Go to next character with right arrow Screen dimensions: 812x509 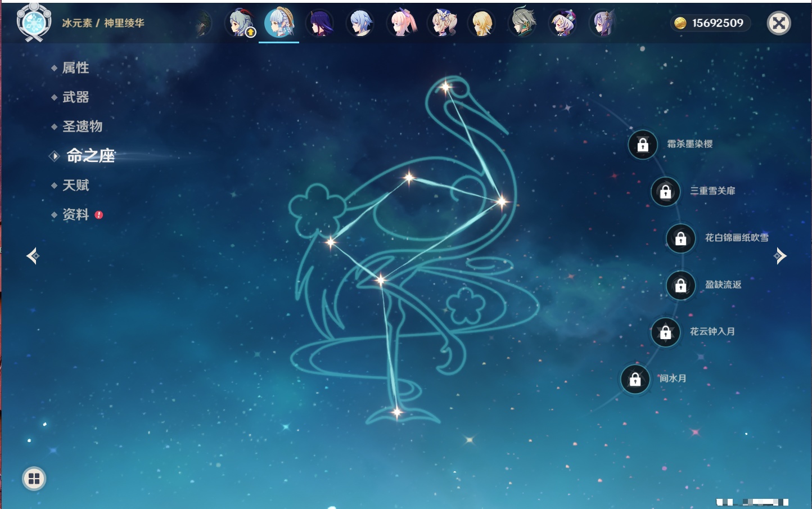tap(780, 256)
